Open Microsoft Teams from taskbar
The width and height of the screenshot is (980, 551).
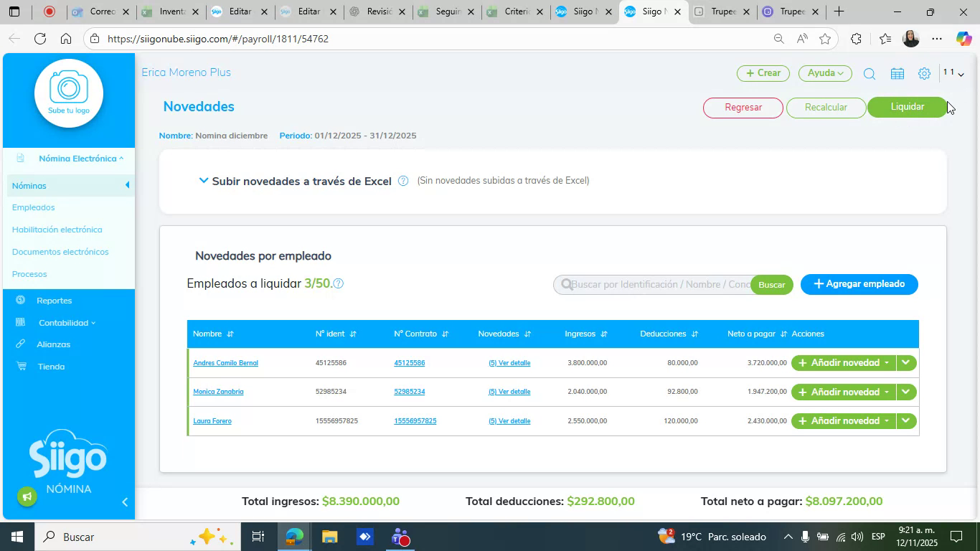click(x=400, y=537)
